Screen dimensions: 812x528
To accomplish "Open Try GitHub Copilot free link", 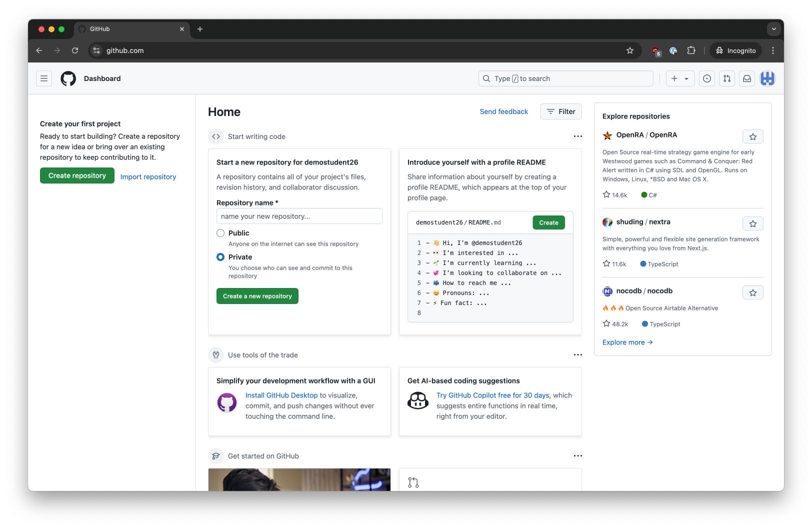I will coord(493,395).
